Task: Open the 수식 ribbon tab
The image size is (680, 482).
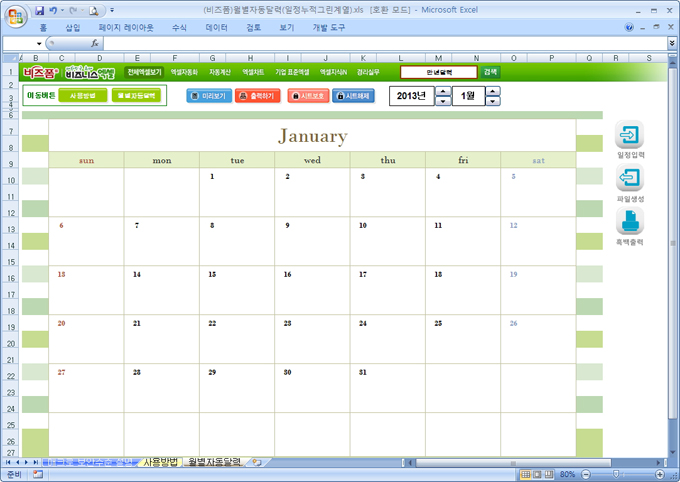Action: 179,28
